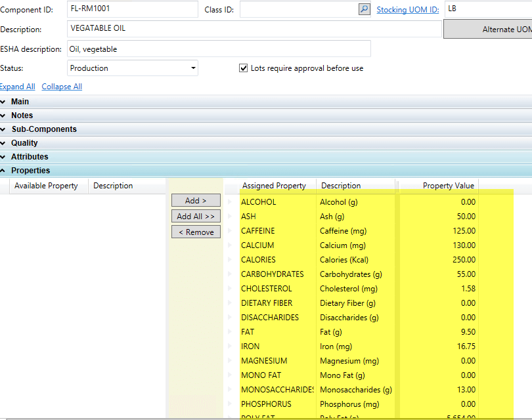Click the Expand All link
The height and width of the screenshot is (420, 532).
coord(17,87)
